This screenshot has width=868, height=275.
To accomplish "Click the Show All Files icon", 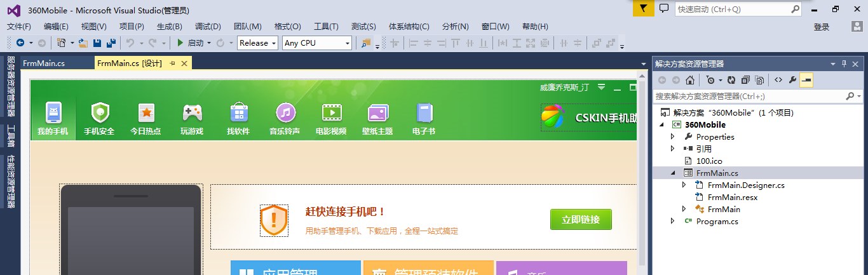I will point(759,80).
